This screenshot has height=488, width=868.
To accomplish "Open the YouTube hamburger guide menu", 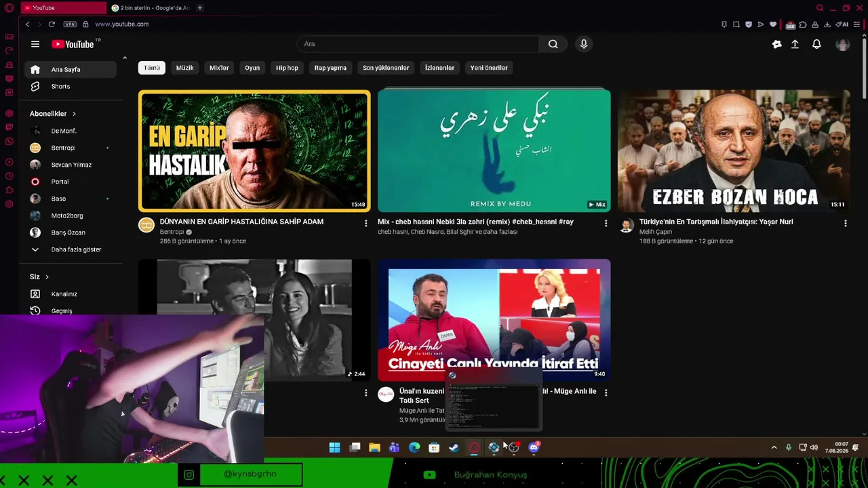I will coord(35,44).
